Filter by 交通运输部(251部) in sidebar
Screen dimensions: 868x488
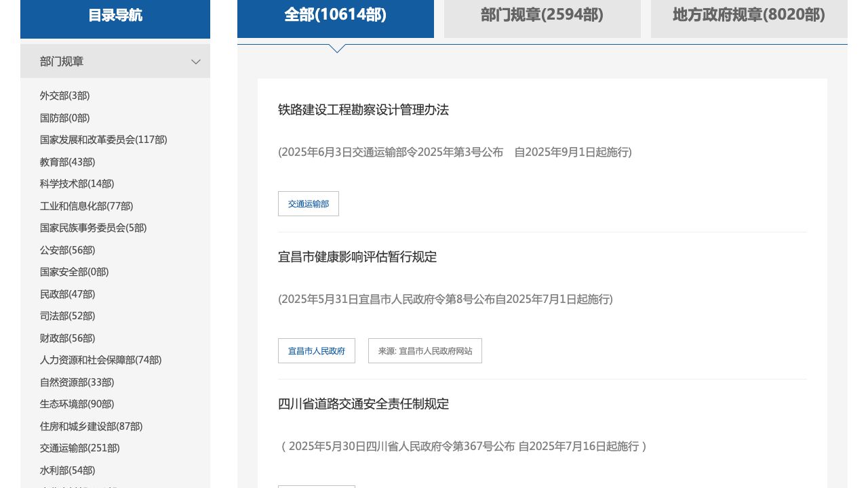[79, 448]
